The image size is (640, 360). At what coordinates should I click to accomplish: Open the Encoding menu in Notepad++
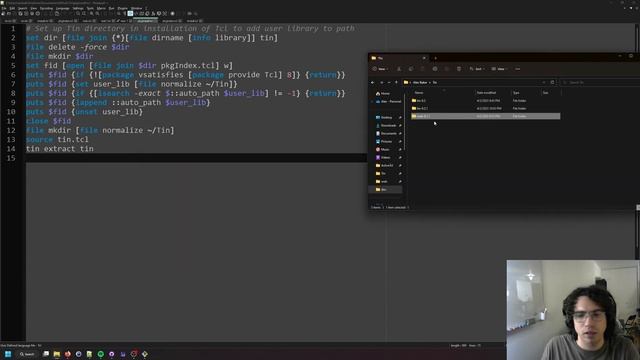pos(46,8)
